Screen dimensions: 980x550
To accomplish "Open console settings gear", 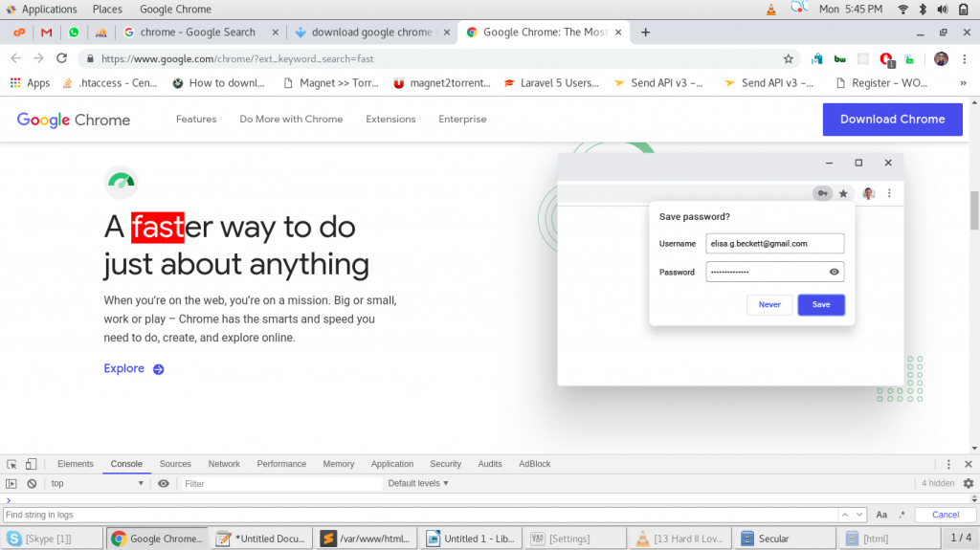I will point(969,483).
